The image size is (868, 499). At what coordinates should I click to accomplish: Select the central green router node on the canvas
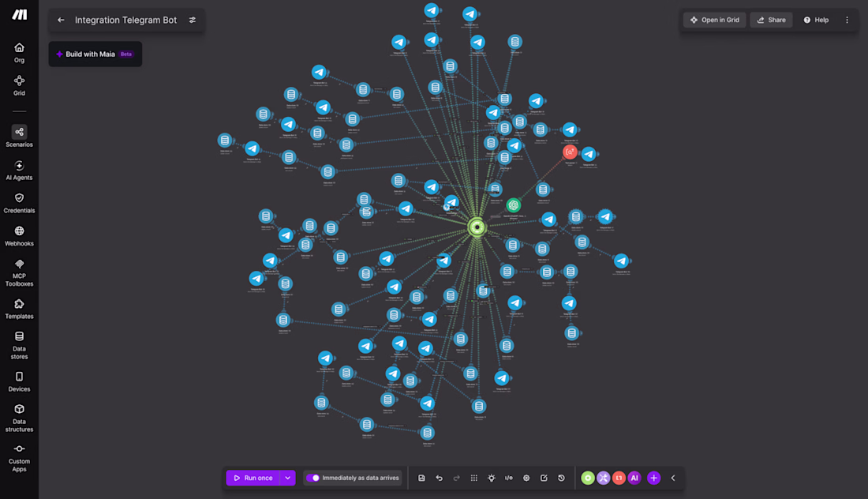coord(477,227)
